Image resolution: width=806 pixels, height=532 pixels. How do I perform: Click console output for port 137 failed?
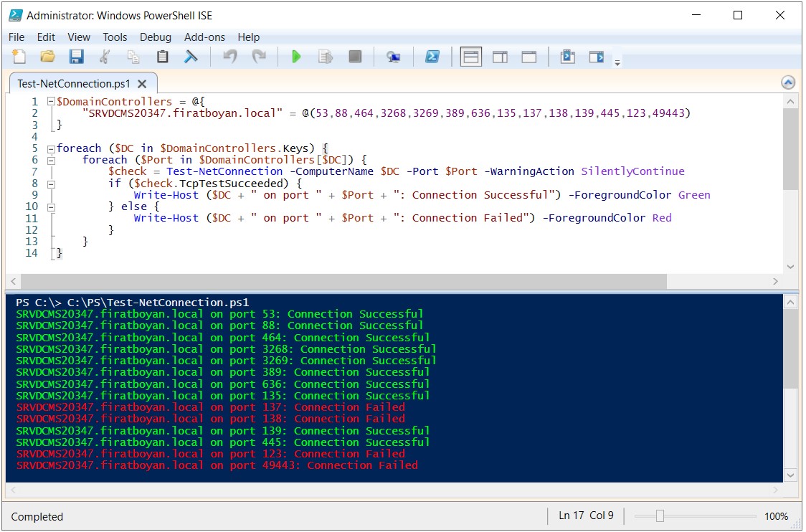click(x=210, y=408)
